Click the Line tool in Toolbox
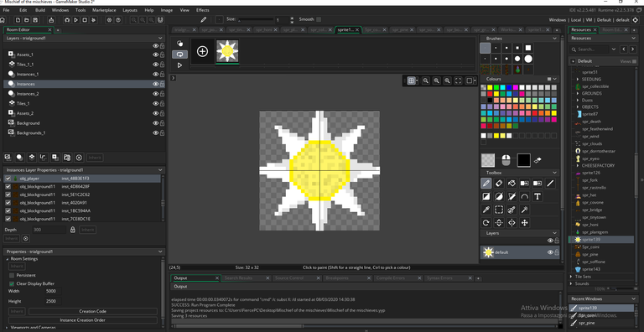The width and height of the screenshot is (644, 332). pyautogui.click(x=550, y=184)
